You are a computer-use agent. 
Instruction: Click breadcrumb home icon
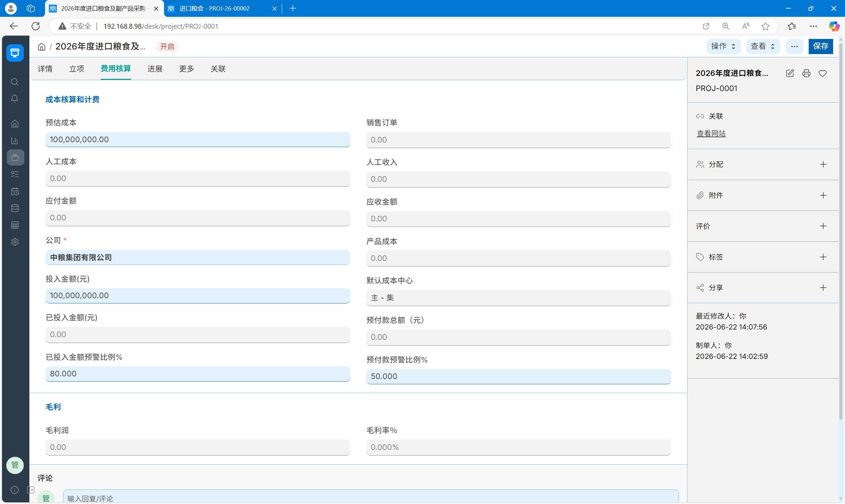(42, 47)
